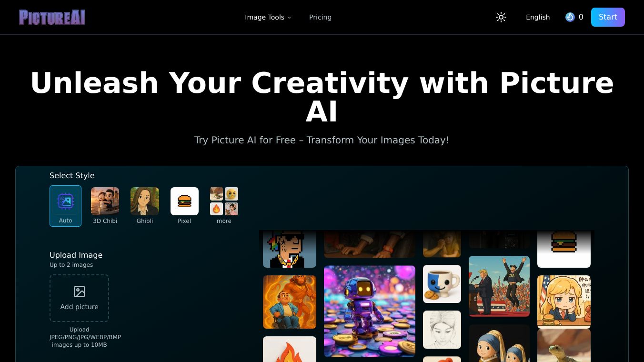Screen dimensions: 644x362
Task: Pick the Ghibli style thumbnail
Action: click(145, 206)
